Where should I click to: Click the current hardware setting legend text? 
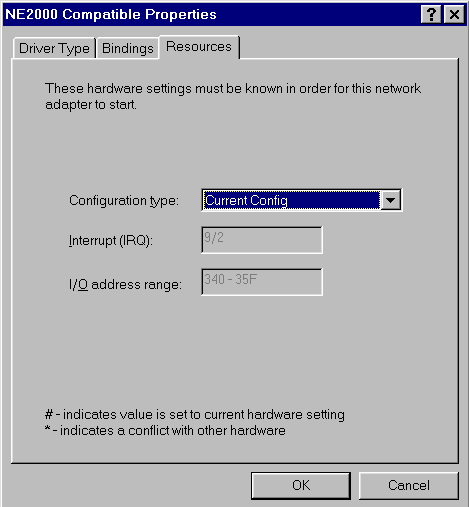[195, 415]
